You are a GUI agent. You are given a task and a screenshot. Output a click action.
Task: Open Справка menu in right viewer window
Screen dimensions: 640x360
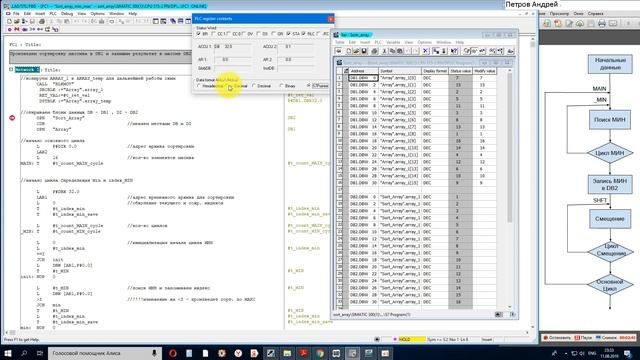pyautogui.click(x=596, y=13)
